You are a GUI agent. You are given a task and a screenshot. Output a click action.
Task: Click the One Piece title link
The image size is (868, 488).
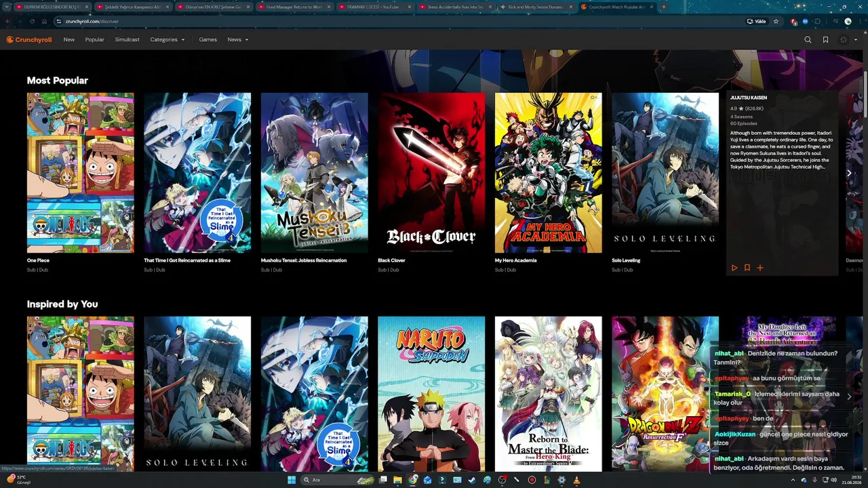[38, 260]
